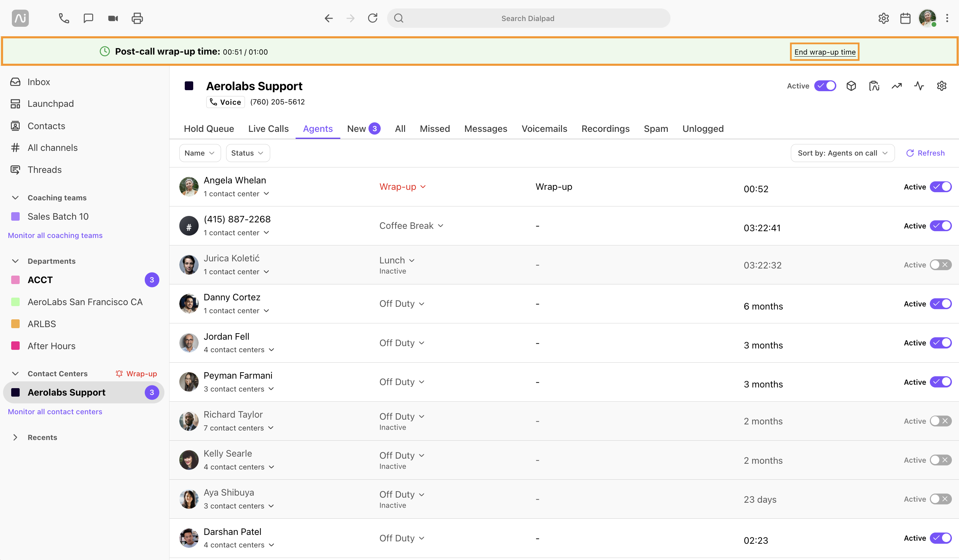Reload the page with refresh icon
The height and width of the screenshot is (560, 959).
(x=373, y=18)
